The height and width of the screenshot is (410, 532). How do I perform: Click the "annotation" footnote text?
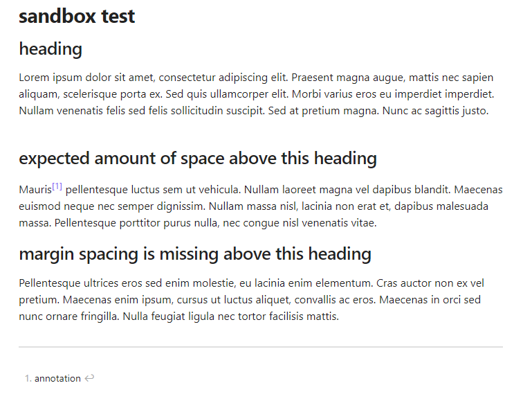click(57, 378)
